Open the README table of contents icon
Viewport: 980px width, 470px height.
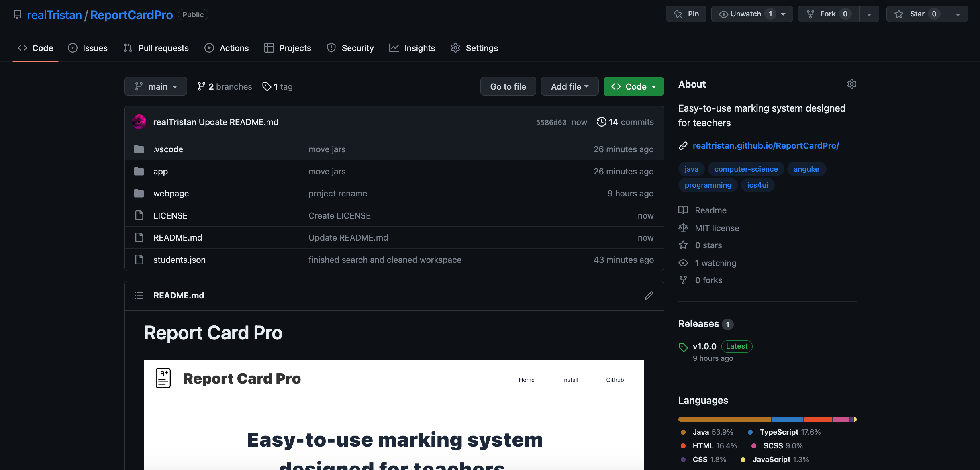point(139,296)
